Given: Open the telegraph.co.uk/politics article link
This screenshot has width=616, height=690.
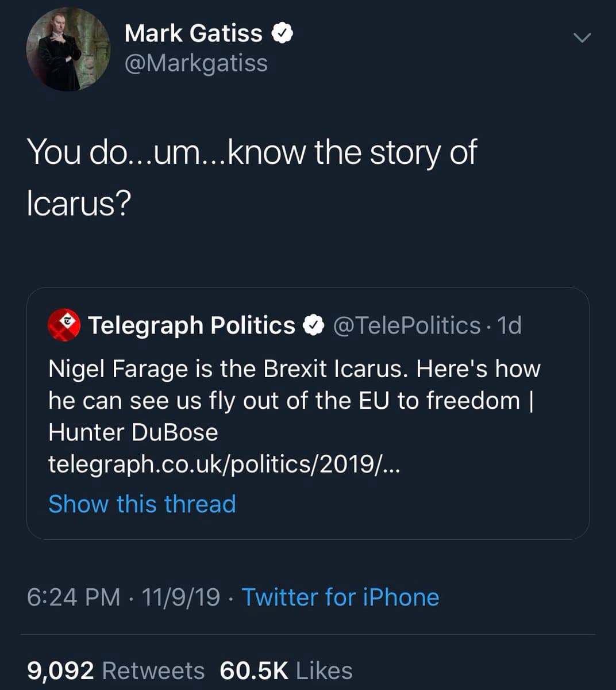Looking at the screenshot, I should click(x=223, y=464).
